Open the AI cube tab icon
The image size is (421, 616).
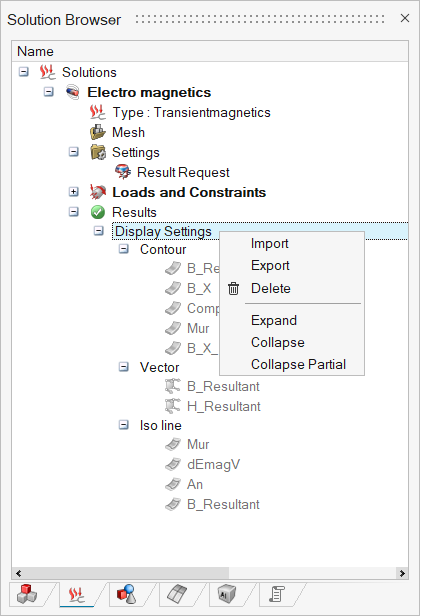(227, 594)
